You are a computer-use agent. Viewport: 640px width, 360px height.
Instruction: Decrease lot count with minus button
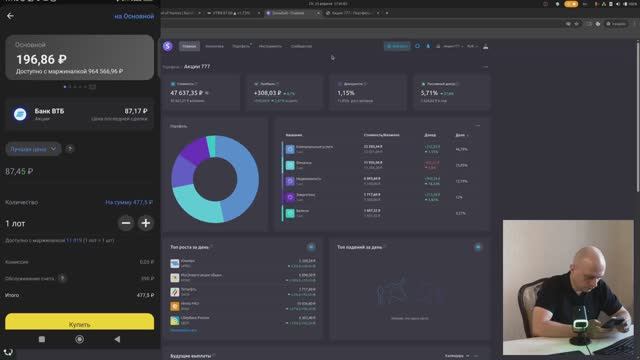(x=126, y=223)
